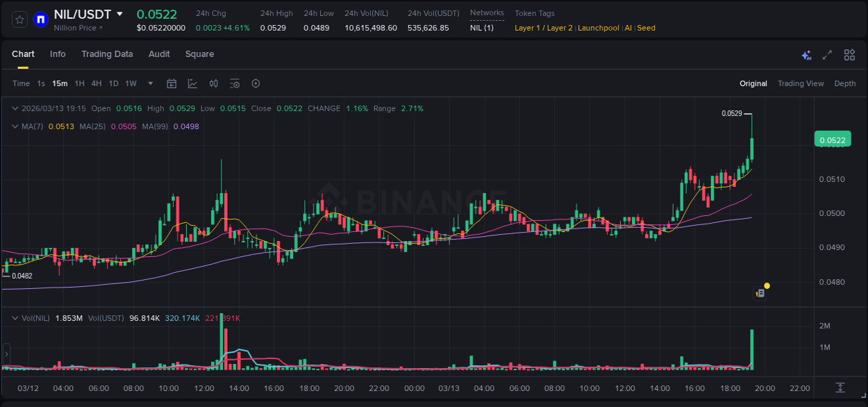The width and height of the screenshot is (868, 407).
Task: Switch to Trading View chart mode
Action: [801, 83]
